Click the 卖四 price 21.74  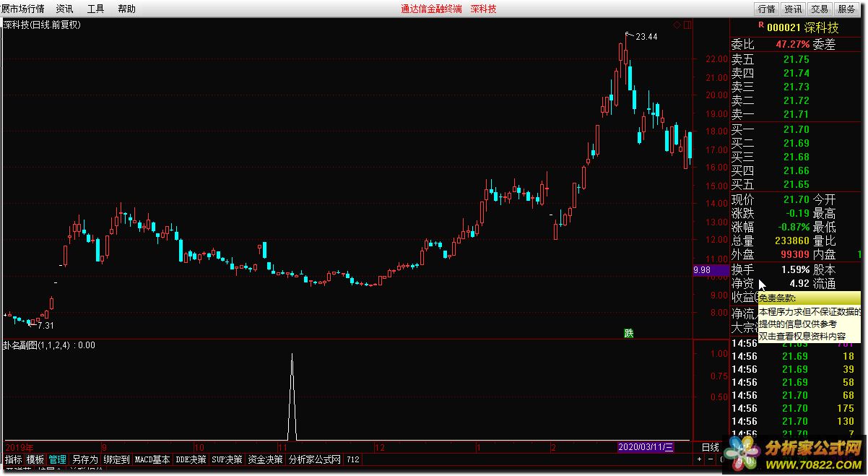click(797, 74)
